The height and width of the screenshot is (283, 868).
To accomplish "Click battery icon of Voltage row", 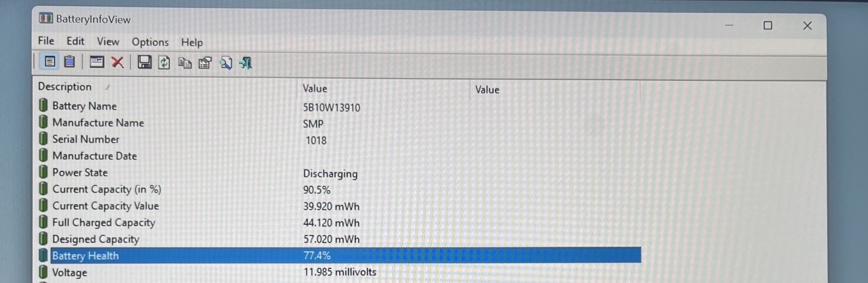I will pos(43,272).
